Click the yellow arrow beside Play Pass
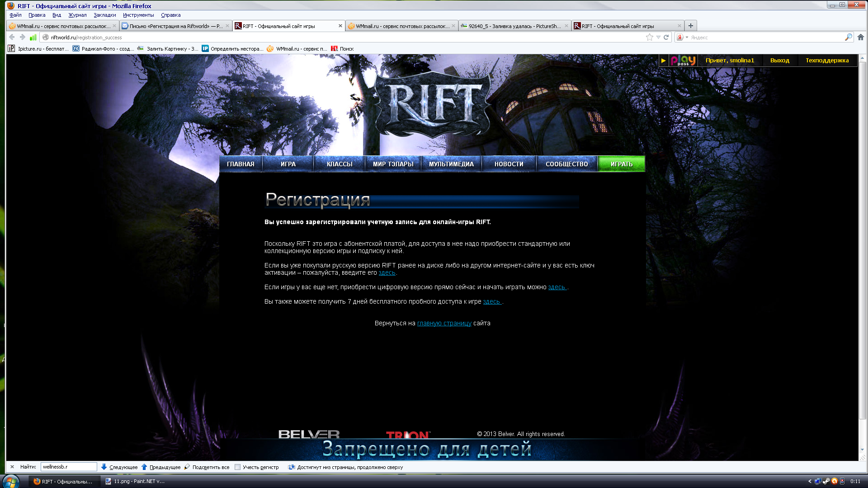Viewport: 868px width, 488px height. (x=663, y=60)
